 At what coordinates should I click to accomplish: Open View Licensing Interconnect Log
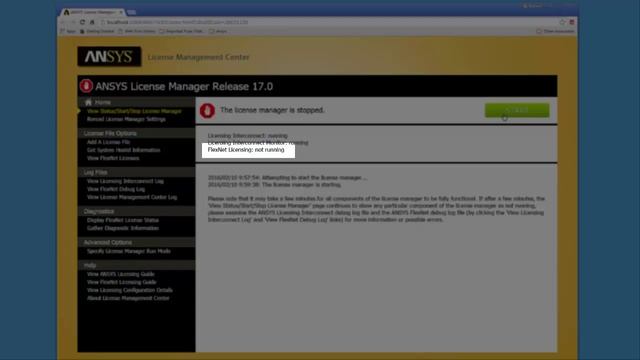pos(125,181)
